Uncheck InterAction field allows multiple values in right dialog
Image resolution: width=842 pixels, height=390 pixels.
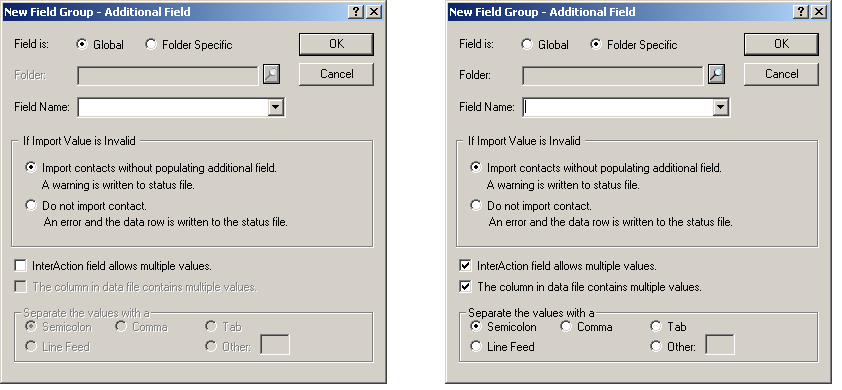pos(466,265)
